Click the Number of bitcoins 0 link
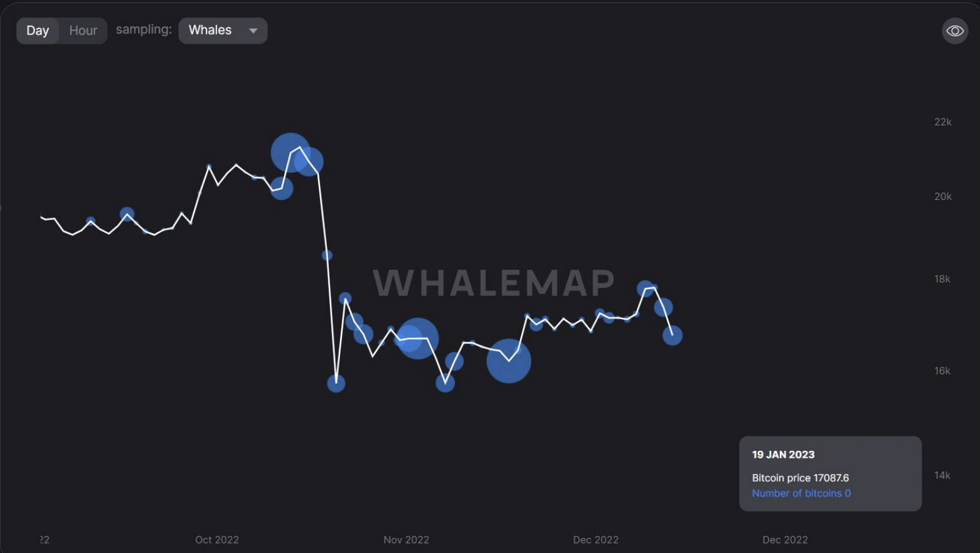Viewport: 980px width, 553px height. pyautogui.click(x=801, y=493)
